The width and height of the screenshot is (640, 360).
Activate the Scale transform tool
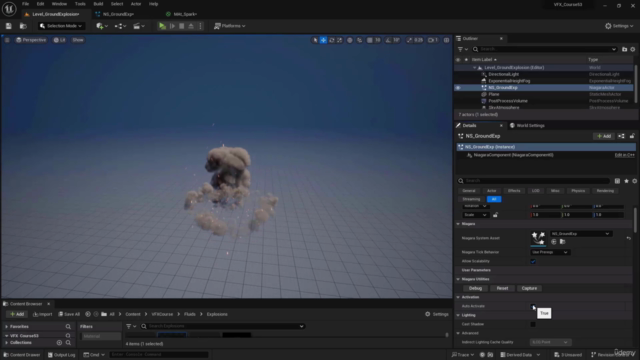(x=340, y=40)
